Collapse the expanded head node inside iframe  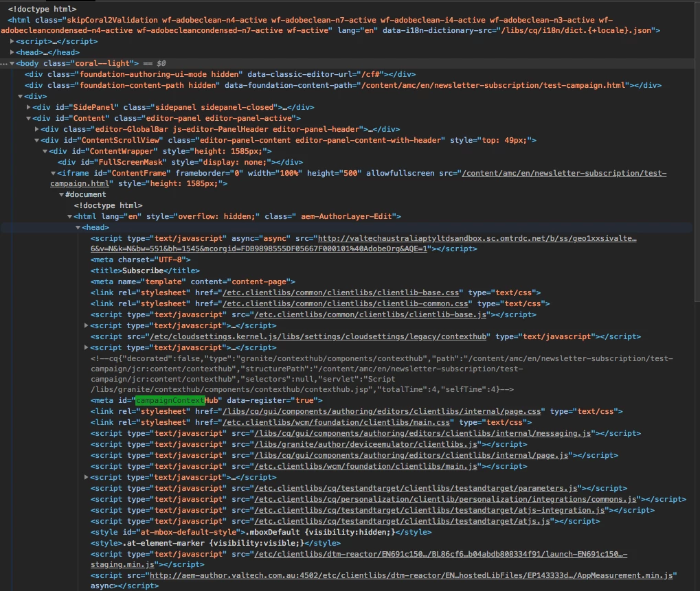(78, 227)
